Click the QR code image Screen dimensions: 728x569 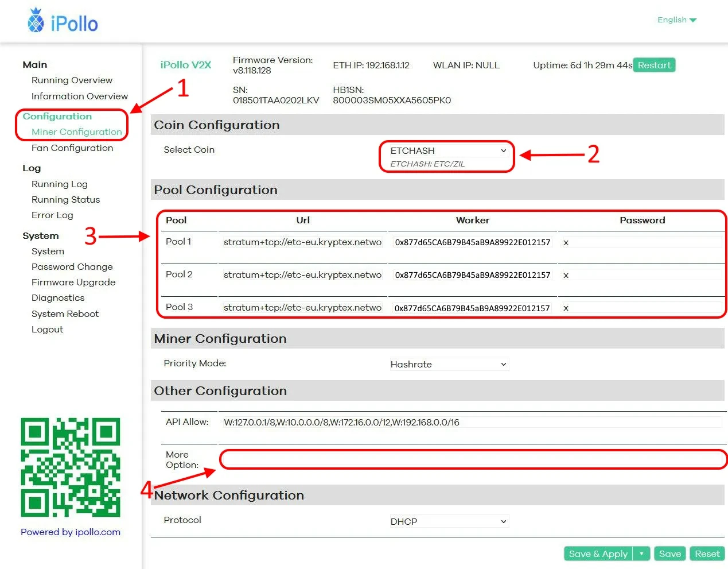click(71, 467)
